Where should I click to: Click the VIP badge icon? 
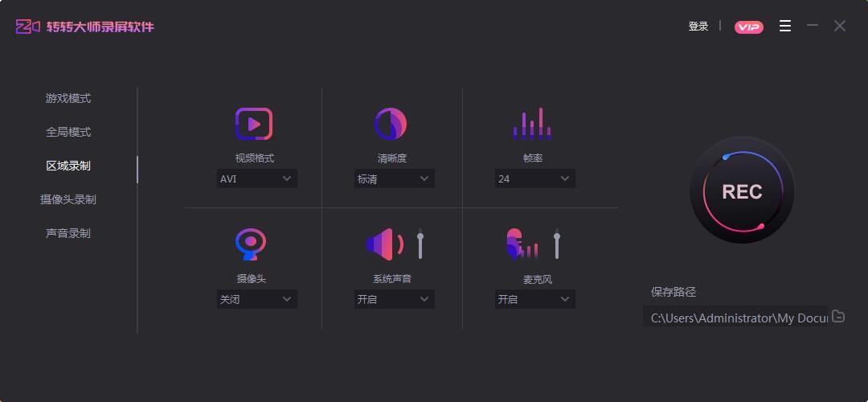coord(748,27)
